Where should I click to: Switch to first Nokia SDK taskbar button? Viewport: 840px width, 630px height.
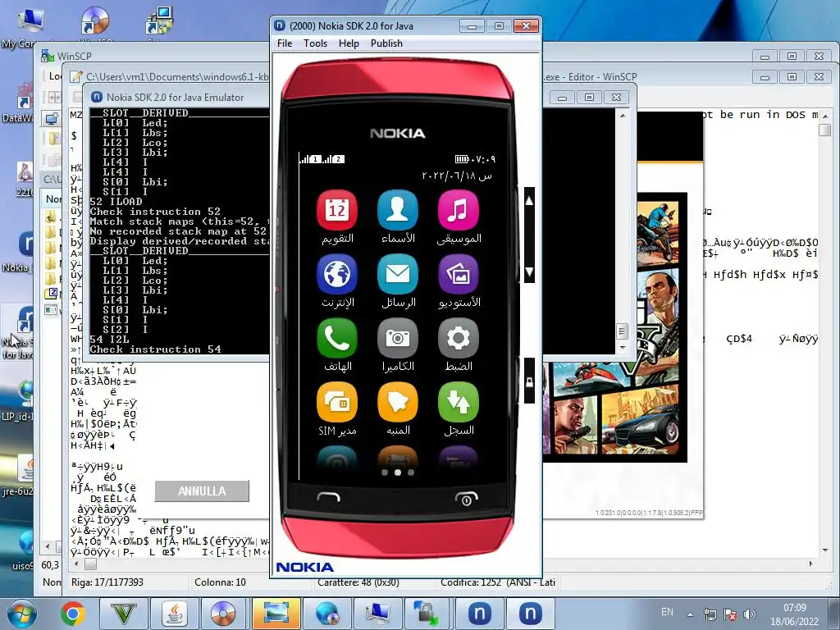point(479,614)
